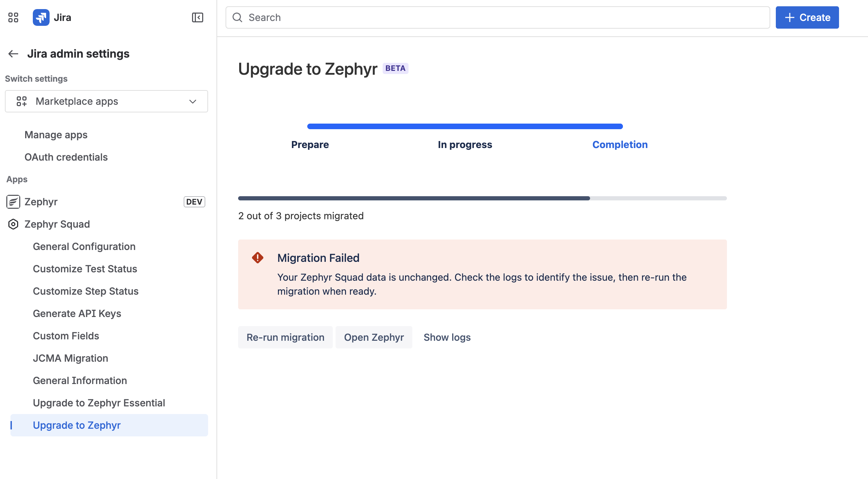Click the DEV badge beside Zephyr
Screen dimensions: 868x479
(x=194, y=202)
